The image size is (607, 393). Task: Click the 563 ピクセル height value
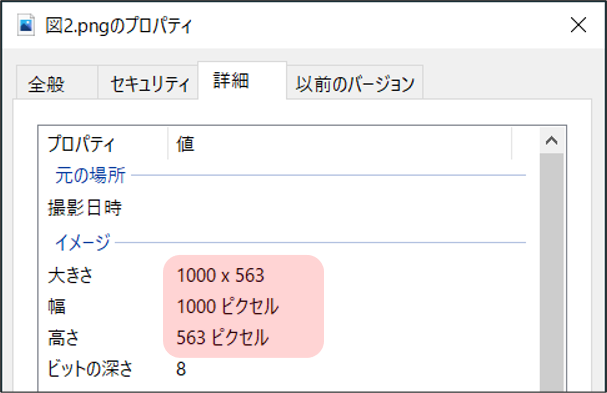222,337
